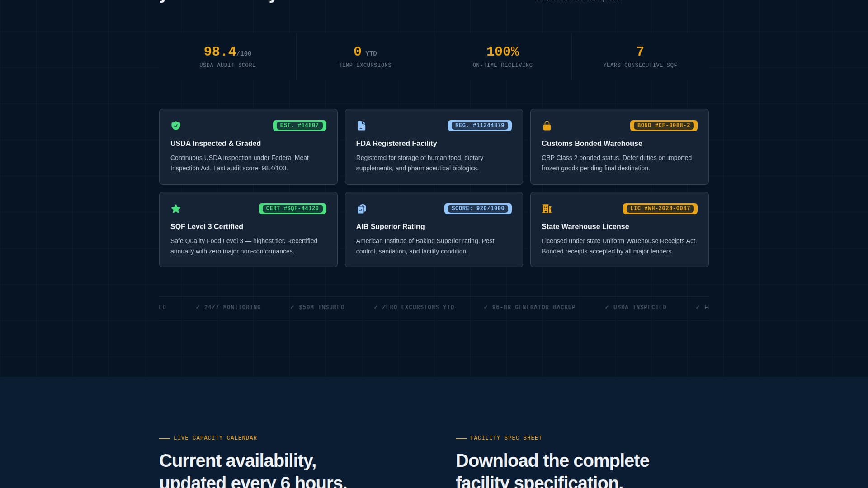868x488 pixels.
Task: Click the ZERO EXCURSIONS YTD ticker item
Action: [x=414, y=307]
